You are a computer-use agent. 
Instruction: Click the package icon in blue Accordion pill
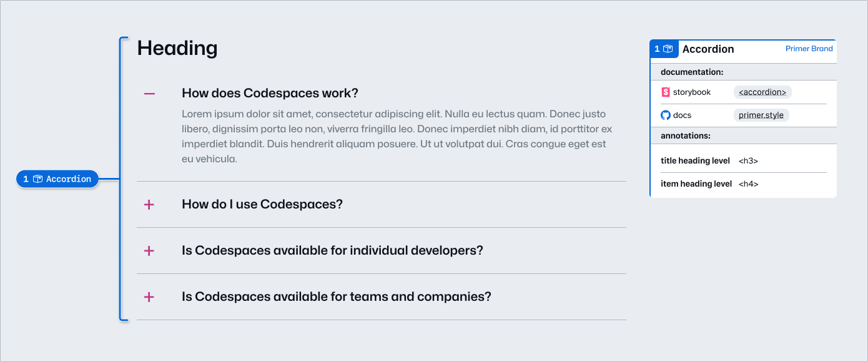pyautogui.click(x=37, y=179)
